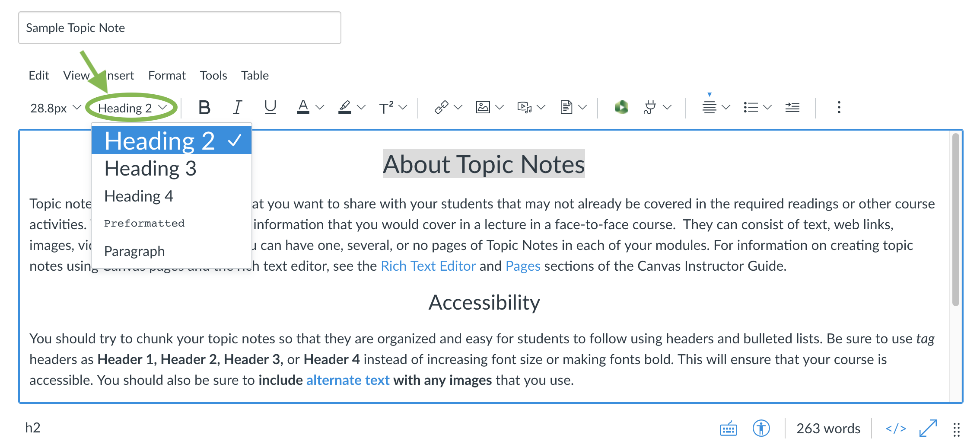Click the text color icon

(x=303, y=107)
